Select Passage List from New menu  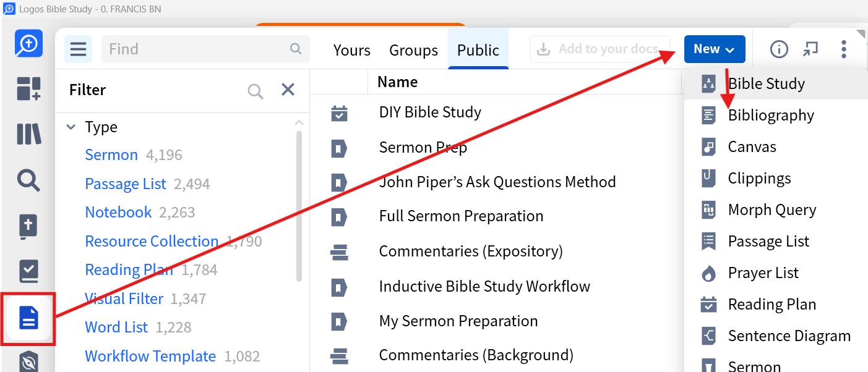pyautogui.click(x=776, y=242)
